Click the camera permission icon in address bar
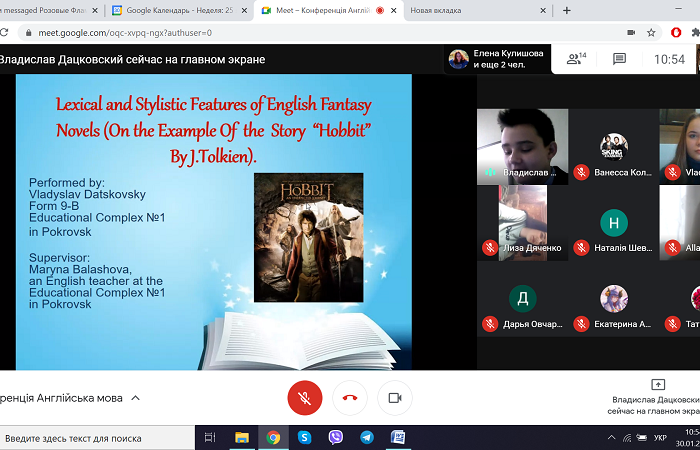Image resolution: width=700 pixels, height=450 pixels. click(x=628, y=32)
